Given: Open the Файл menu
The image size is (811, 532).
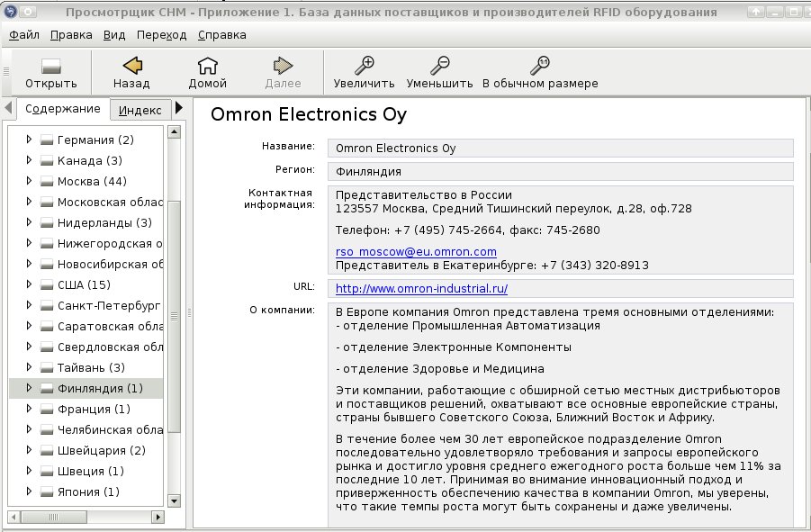Looking at the screenshot, I should pos(24,35).
